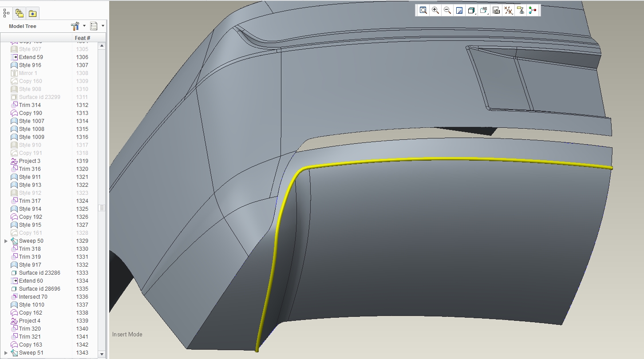Select the Sweep 50 feature icon
Viewport: 644px width, 359px height.
point(14,241)
